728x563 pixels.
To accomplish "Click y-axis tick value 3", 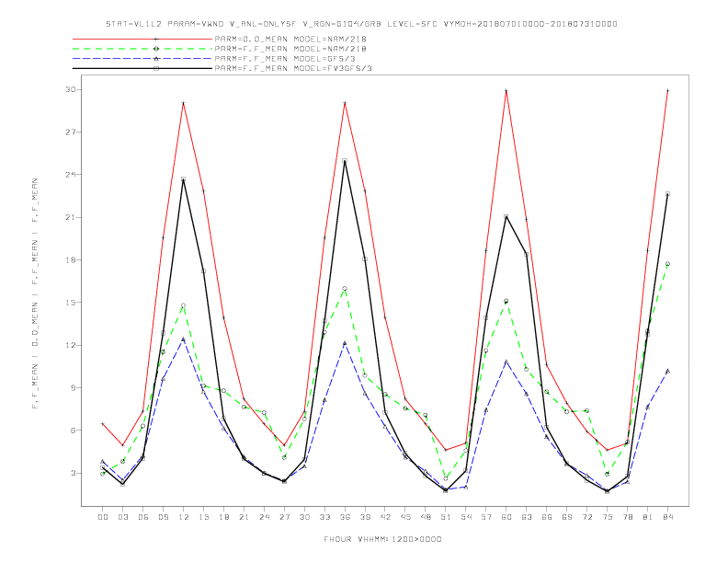I will (73, 473).
